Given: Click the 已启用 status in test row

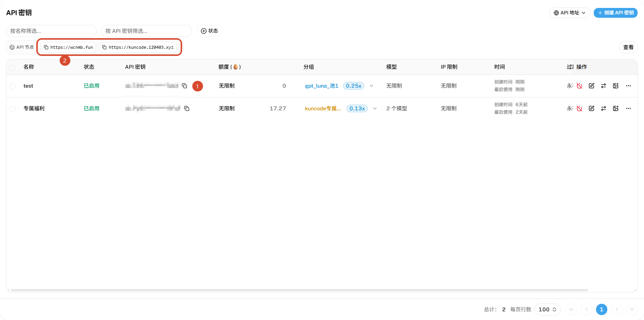Looking at the screenshot, I should click(91, 86).
